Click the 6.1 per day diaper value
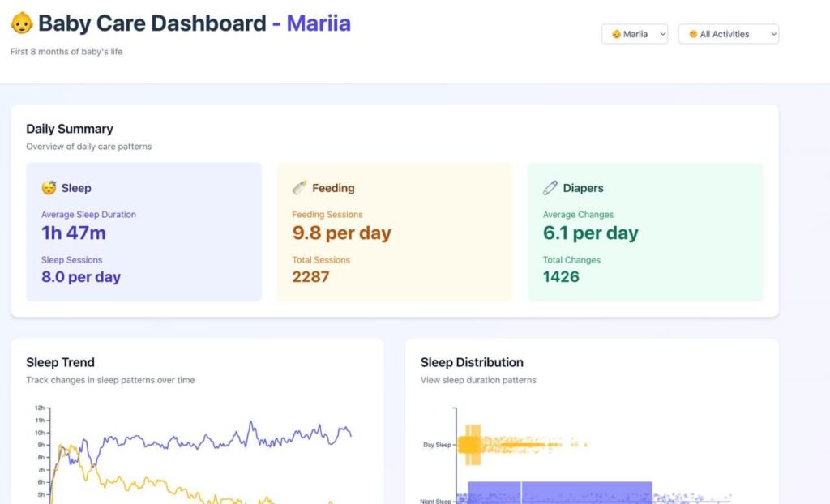 pos(591,233)
